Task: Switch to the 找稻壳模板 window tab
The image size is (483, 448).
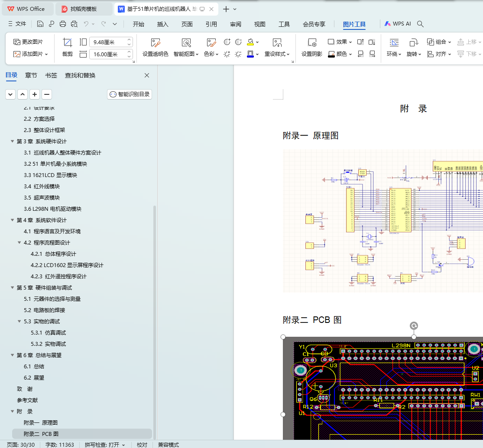Action: coord(84,9)
